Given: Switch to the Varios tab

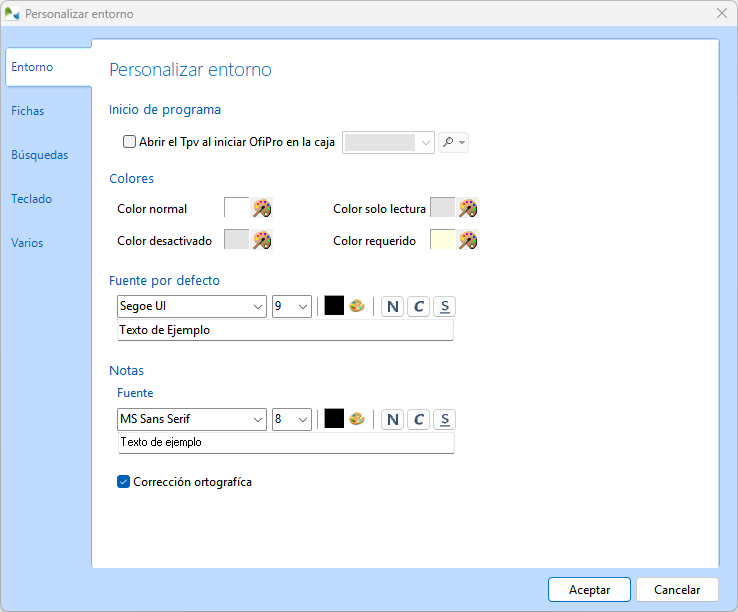Looking at the screenshot, I should (27, 243).
